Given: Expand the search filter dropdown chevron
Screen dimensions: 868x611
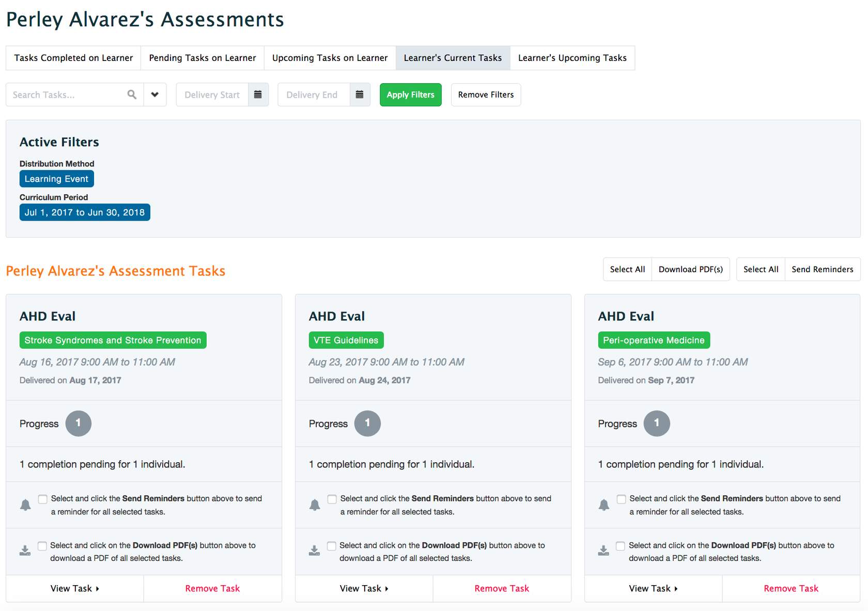Looking at the screenshot, I should point(154,95).
